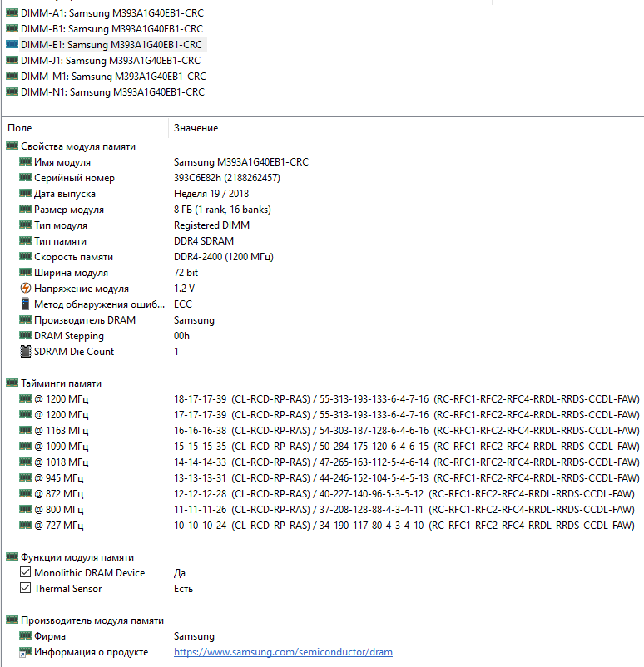Click the icon beside Ширина модуля

tap(26, 271)
